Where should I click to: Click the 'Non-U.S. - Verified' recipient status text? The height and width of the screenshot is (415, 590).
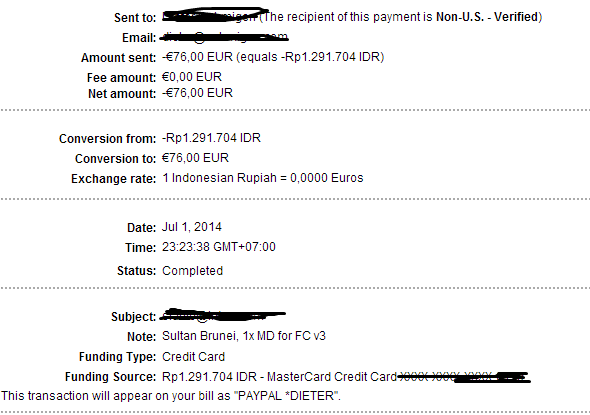click(487, 17)
